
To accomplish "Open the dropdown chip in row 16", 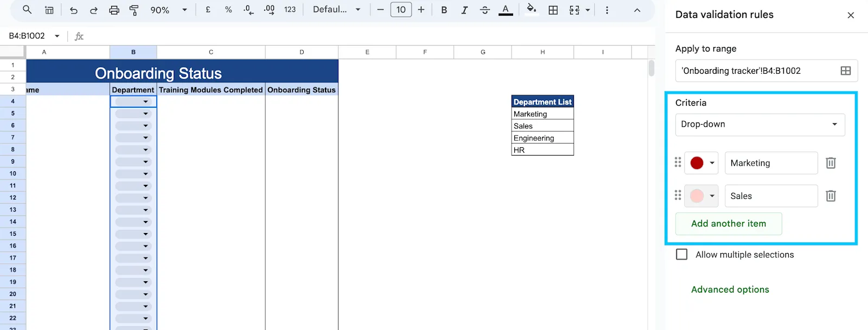I will tap(133, 246).
